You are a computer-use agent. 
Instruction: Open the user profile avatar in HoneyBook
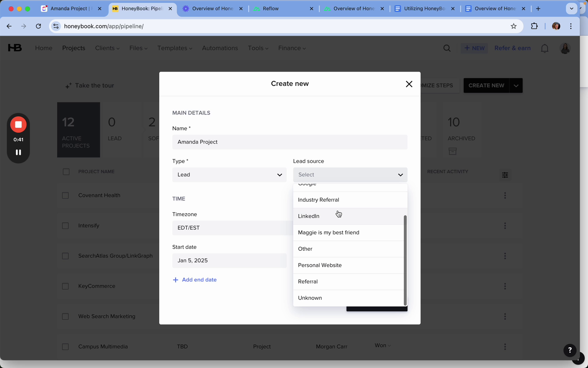tap(565, 48)
